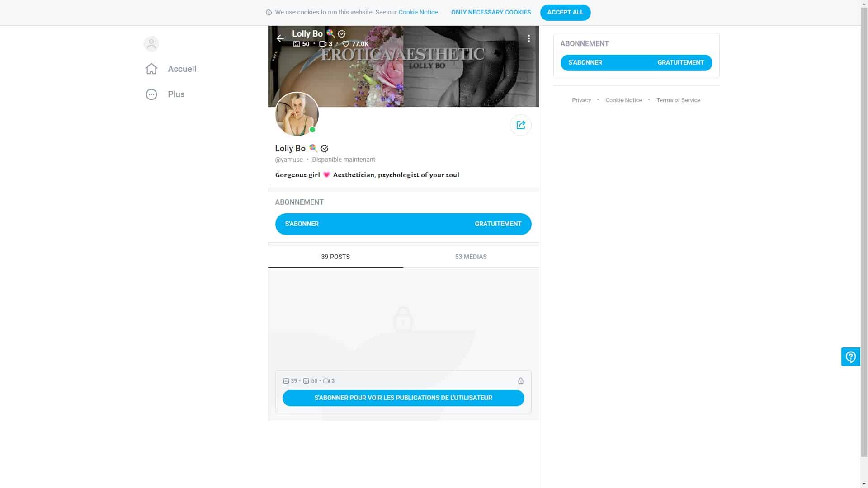This screenshot has height=488, width=868.
Task: Click the verified badge beside Lolly Bo
Action: tap(324, 149)
